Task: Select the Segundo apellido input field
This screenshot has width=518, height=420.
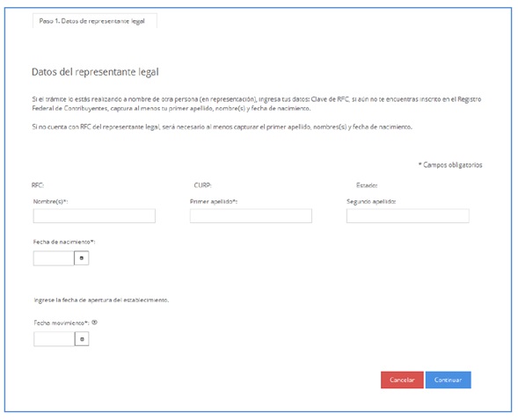Action: pyautogui.click(x=408, y=216)
